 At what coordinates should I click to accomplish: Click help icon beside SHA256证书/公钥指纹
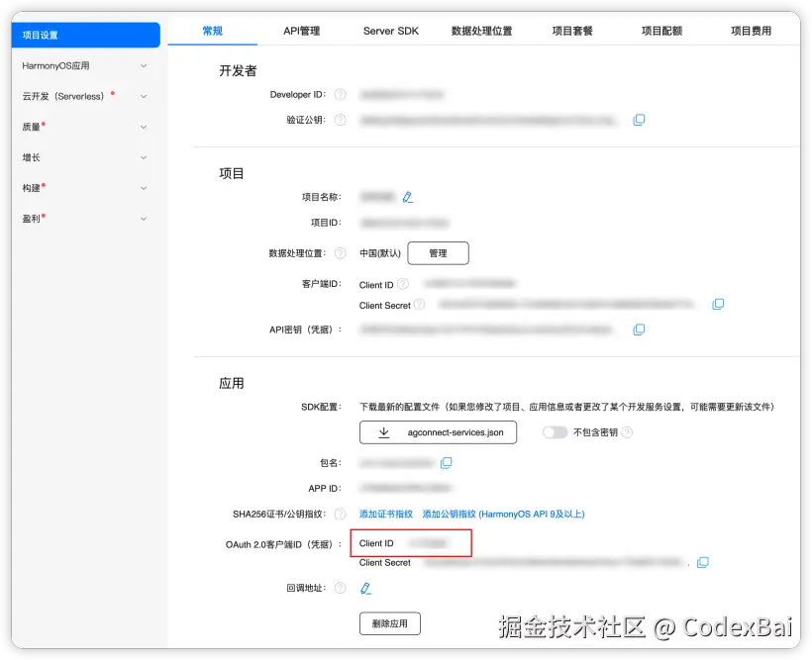(341, 514)
